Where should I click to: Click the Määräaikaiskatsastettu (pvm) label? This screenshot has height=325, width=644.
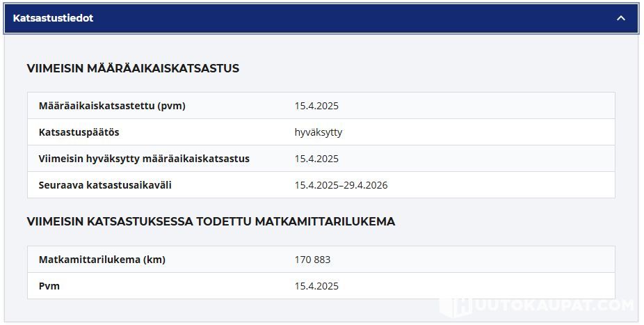(x=112, y=106)
